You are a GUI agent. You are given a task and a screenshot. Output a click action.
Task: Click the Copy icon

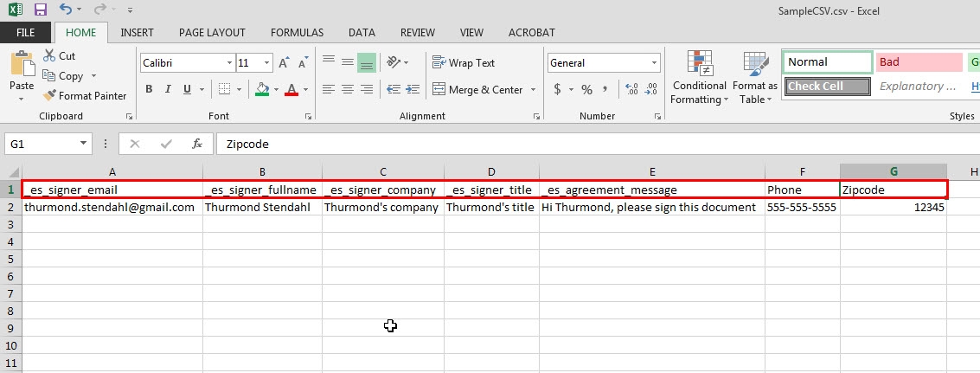(49, 76)
